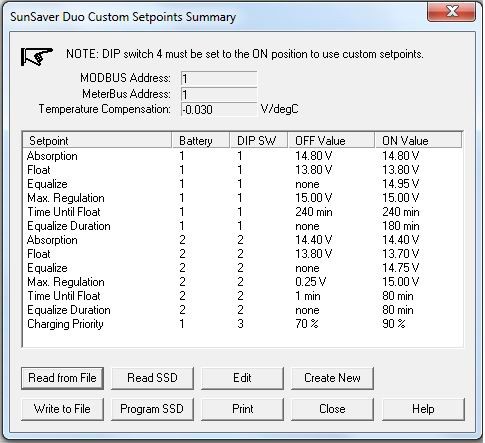
Task: Click the MeterBus Address field
Action: (x=219, y=94)
